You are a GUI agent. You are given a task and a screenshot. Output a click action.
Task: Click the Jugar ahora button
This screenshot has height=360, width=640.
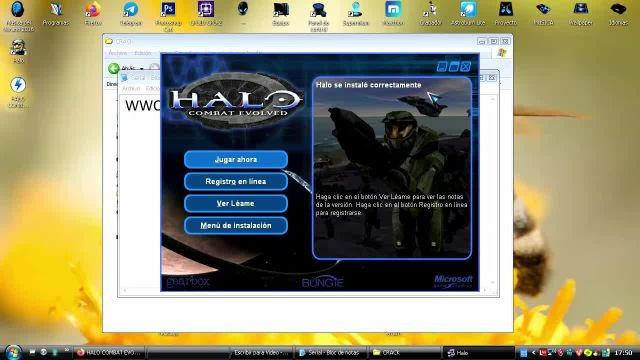[x=236, y=160]
